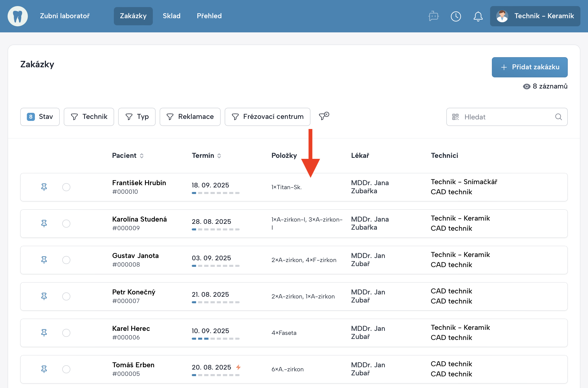Viewport: 588px width, 388px height.
Task: Switch to the Sklad tab
Action: pos(172,16)
